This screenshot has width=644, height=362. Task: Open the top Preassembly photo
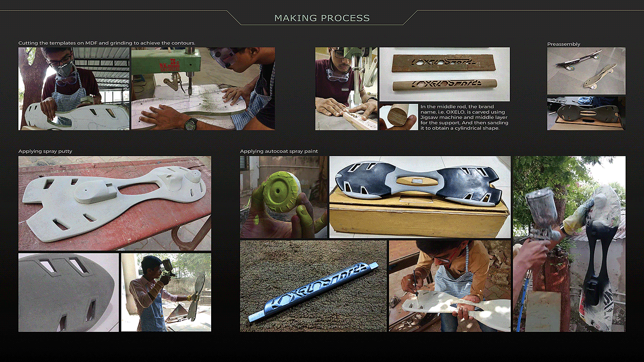(586, 71)
